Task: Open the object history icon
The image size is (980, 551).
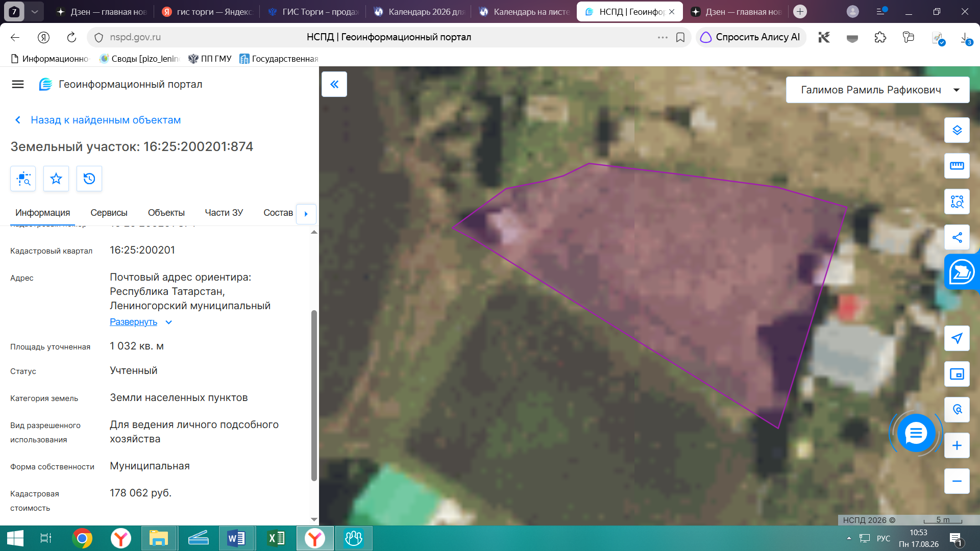Action: tap(89, 179)
